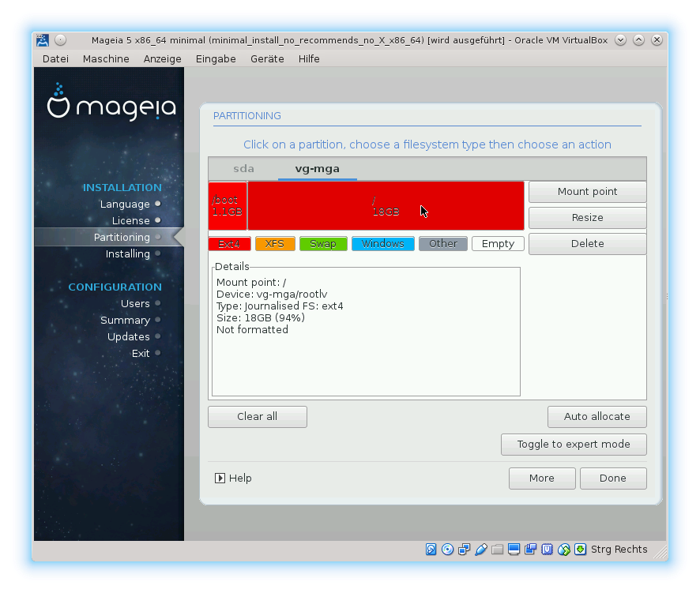This screenshot has height=593, width=700.
Task: Click the 'Device: vg-mga/rootlv' detail line
Action: (x=272, y=295)
